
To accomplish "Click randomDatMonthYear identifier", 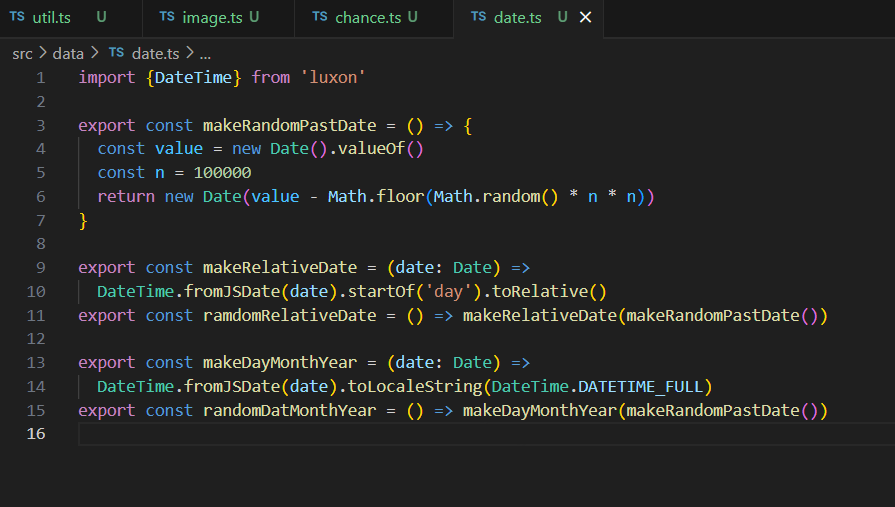I will coord(289,411).
